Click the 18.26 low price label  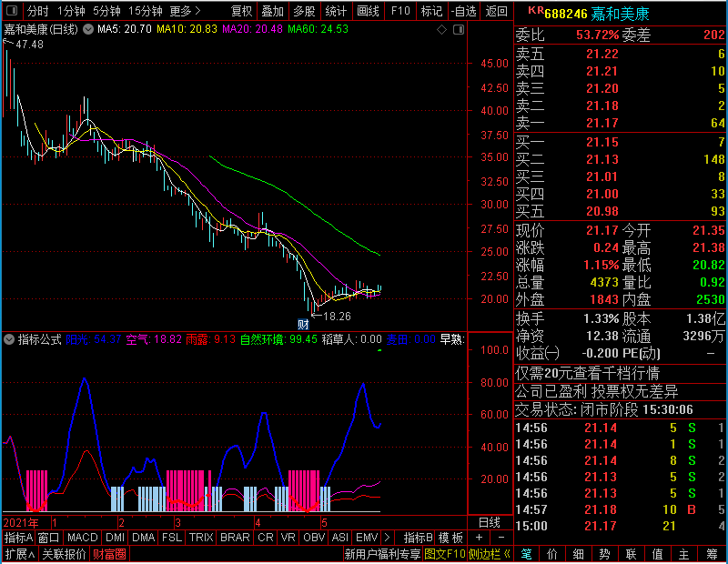[337, 317]
